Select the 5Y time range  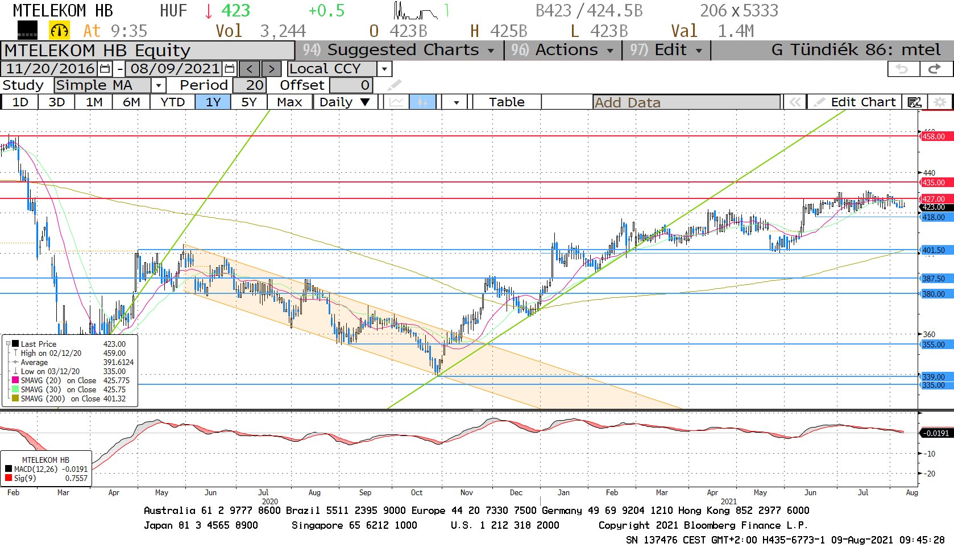(249, 102)
